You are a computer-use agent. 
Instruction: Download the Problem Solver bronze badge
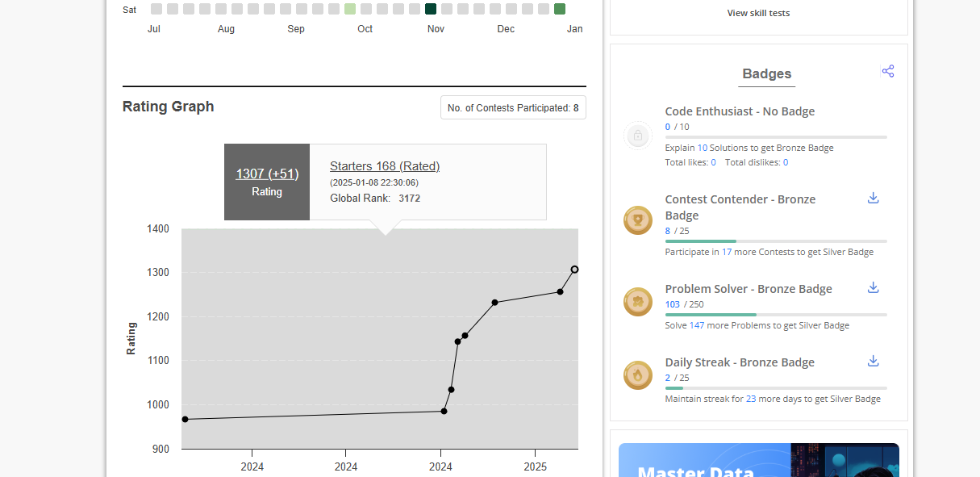(873, 287)
